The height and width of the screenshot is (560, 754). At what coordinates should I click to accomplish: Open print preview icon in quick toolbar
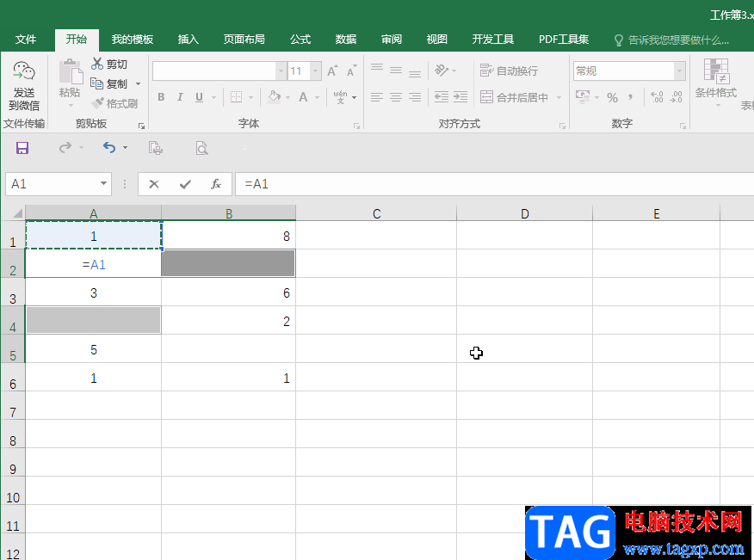(202, 148)
